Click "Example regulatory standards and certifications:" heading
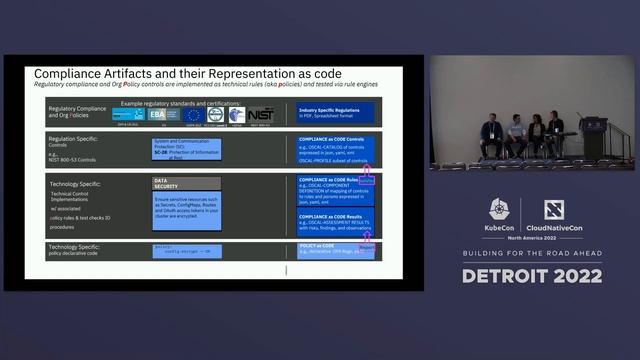The height and width of the screenshot is (360, 640). click(180, 103)
